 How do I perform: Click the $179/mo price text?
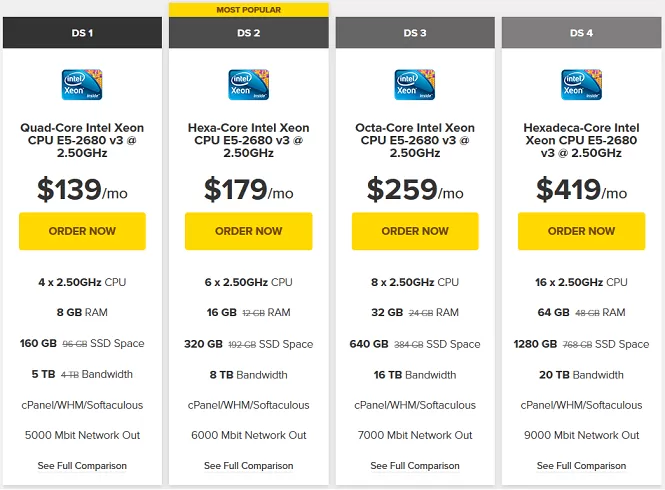(249, 190)
